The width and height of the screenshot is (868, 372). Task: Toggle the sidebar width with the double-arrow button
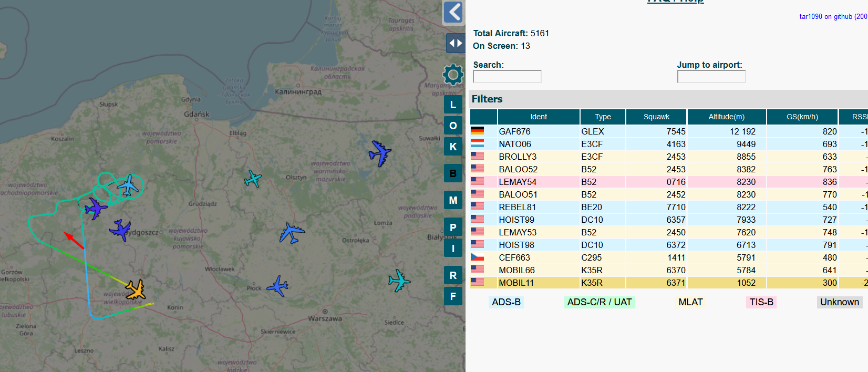[455, 43]
